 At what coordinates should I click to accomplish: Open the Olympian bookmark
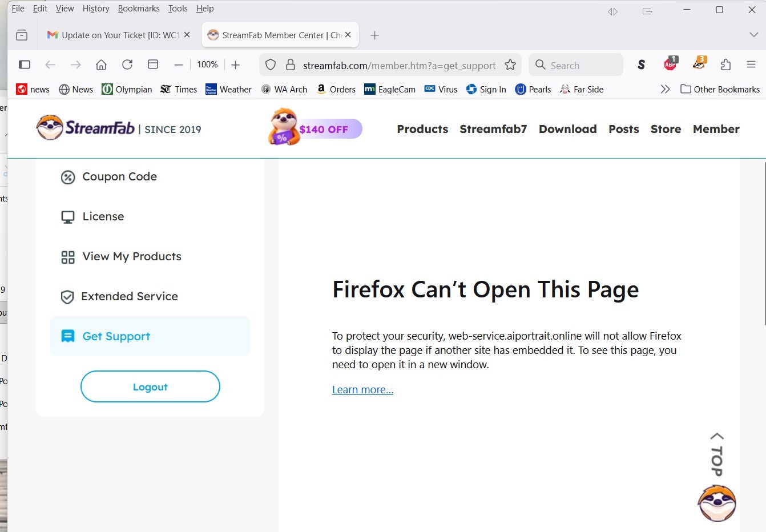point(127,89)
